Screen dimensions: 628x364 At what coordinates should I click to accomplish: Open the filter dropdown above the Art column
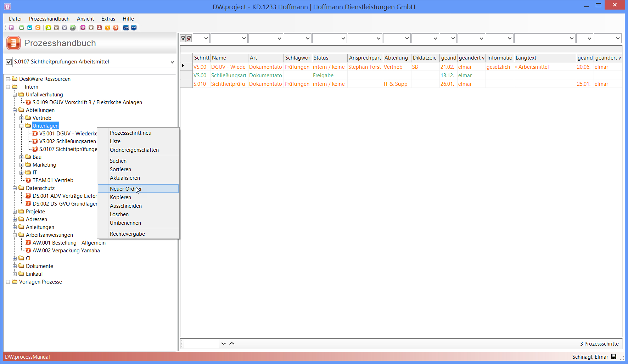pyautogui.click(x=279, y=38)
